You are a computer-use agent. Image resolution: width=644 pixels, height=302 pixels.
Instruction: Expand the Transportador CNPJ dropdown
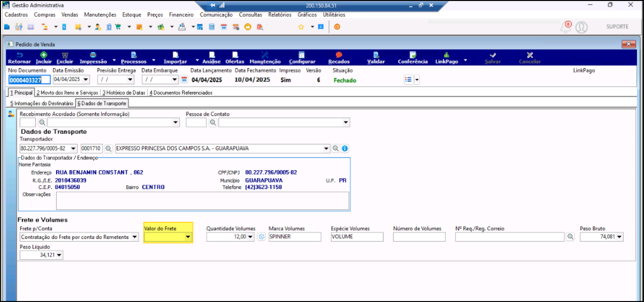click(x=73, y=148)
